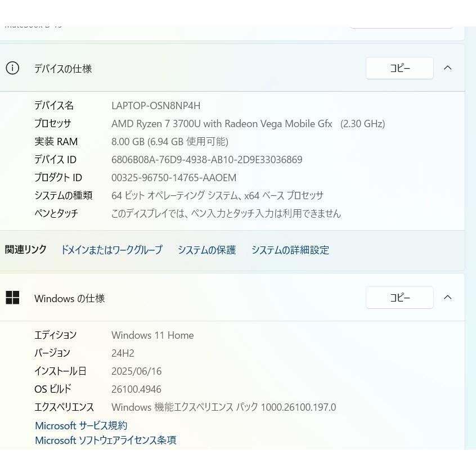
Task: Open Microsoft ソフトウェアライセンス条項 link
Action: click(x=105, y=441)
